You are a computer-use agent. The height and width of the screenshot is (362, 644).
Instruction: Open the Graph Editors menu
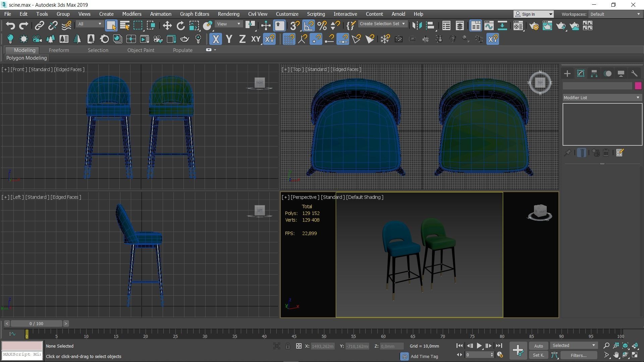195,14
